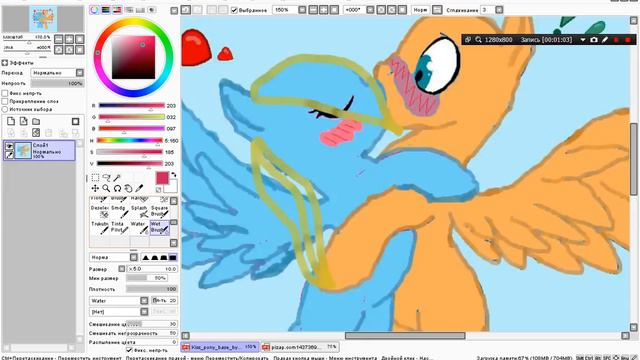This screenshot has width=640, height=360.
Task: Adjust the red R color slider
Action: point(131,106)
